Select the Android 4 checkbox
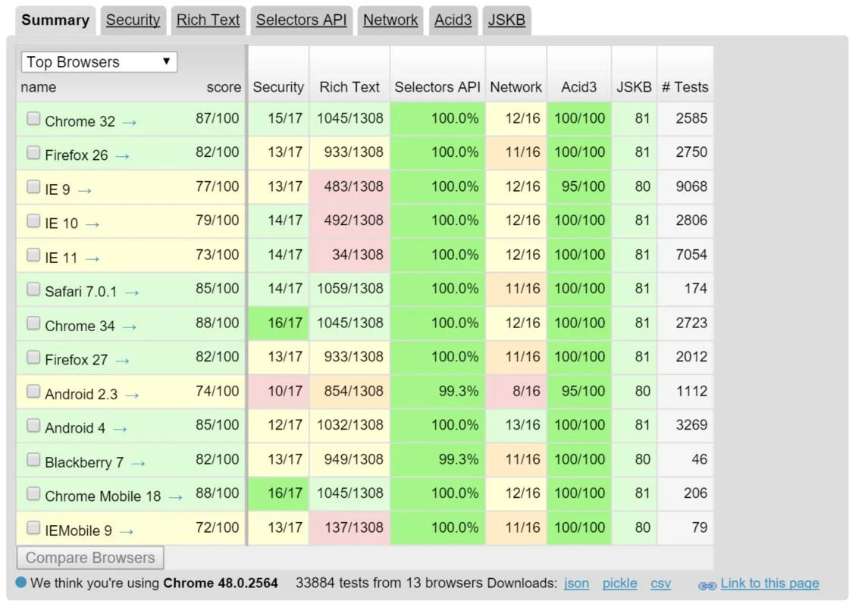The width and height of the screenshot is (868, 613). tap(33, 426)
